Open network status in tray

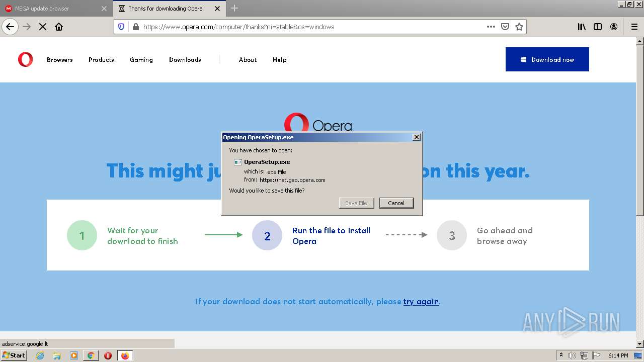[x=584, y=355]
